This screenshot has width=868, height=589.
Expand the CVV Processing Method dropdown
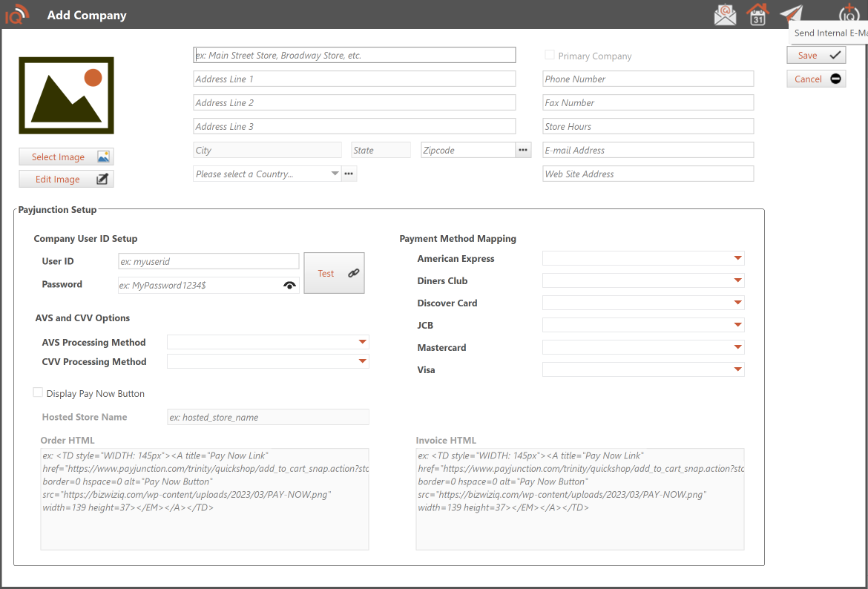268,361
